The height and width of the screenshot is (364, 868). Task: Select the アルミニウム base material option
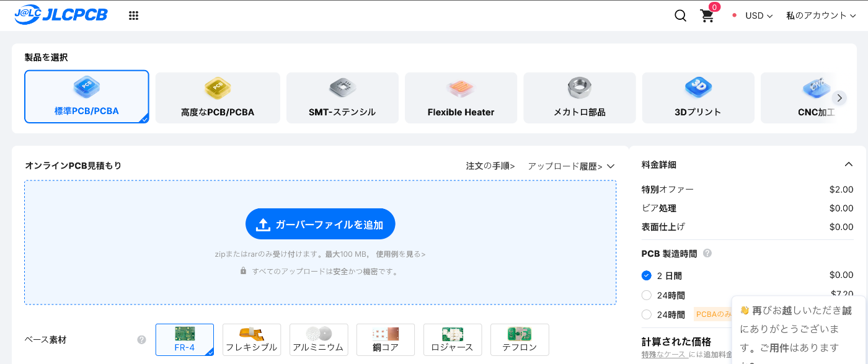tap(318, 339)
